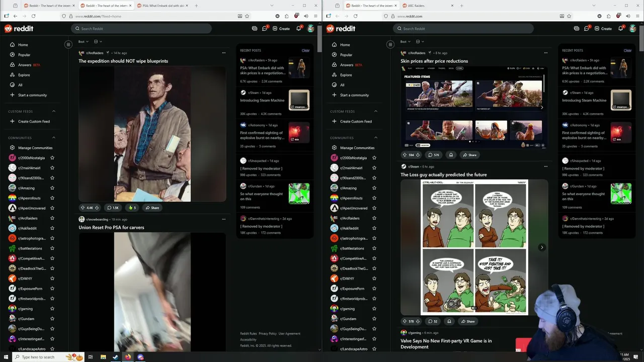
Task: Downvote 'The expedition should NOT wipe blueprints' post
Action: (97, 208)
